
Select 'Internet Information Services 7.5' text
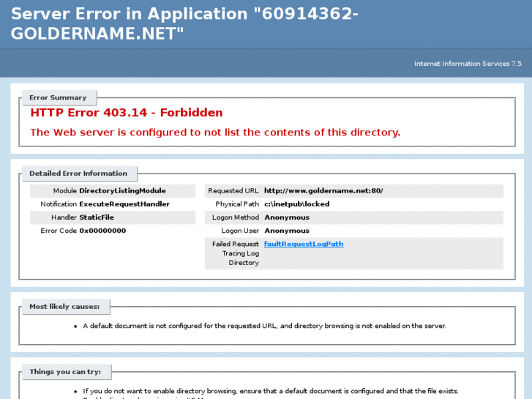468,64
